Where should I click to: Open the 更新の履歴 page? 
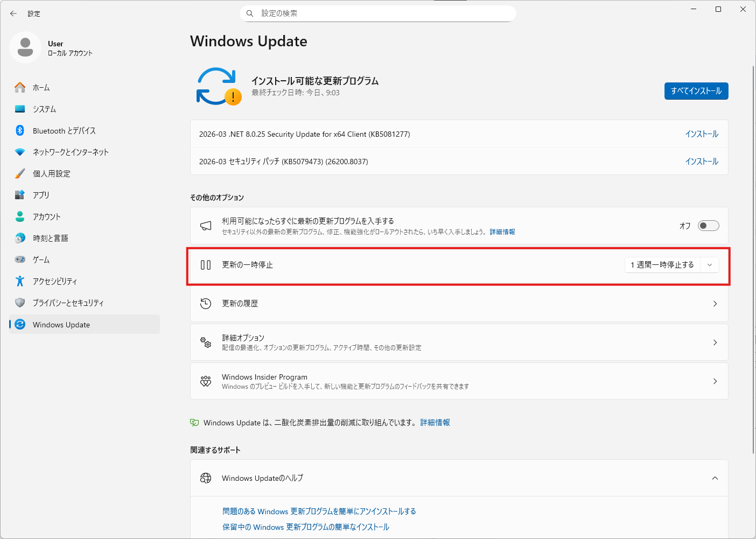click(x=459, y=304)
